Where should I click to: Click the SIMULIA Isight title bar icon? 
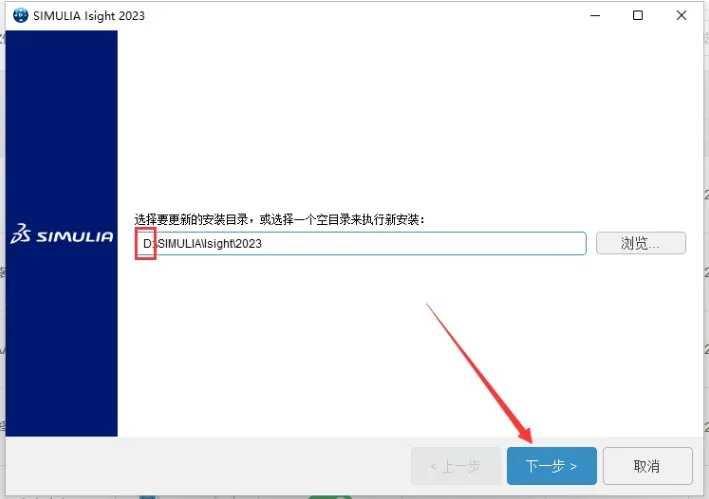click(21, 15)
